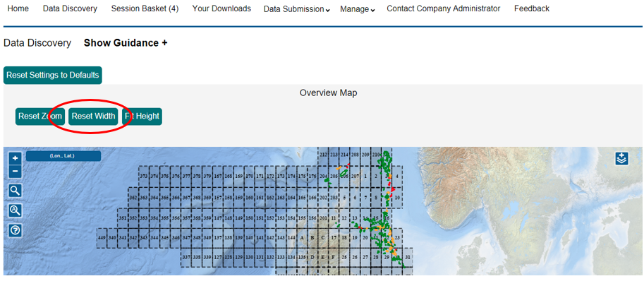Select quadrant 201 on the map
The image size is (644, 281).
323,217
